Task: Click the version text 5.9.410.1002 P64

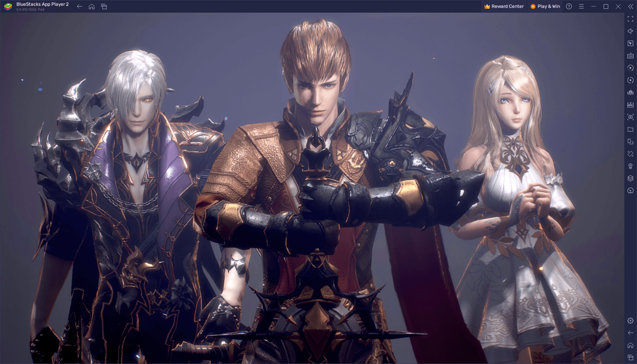Action: point(30,10)
